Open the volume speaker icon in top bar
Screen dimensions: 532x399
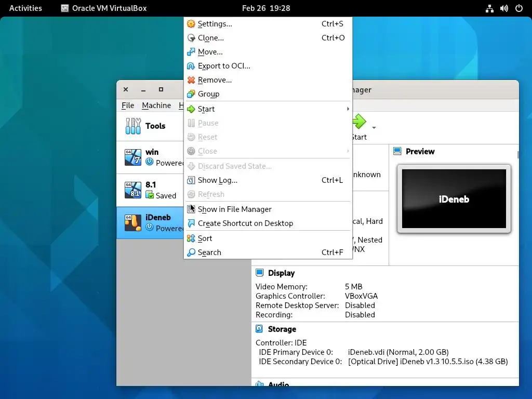[x=504, y=8]
